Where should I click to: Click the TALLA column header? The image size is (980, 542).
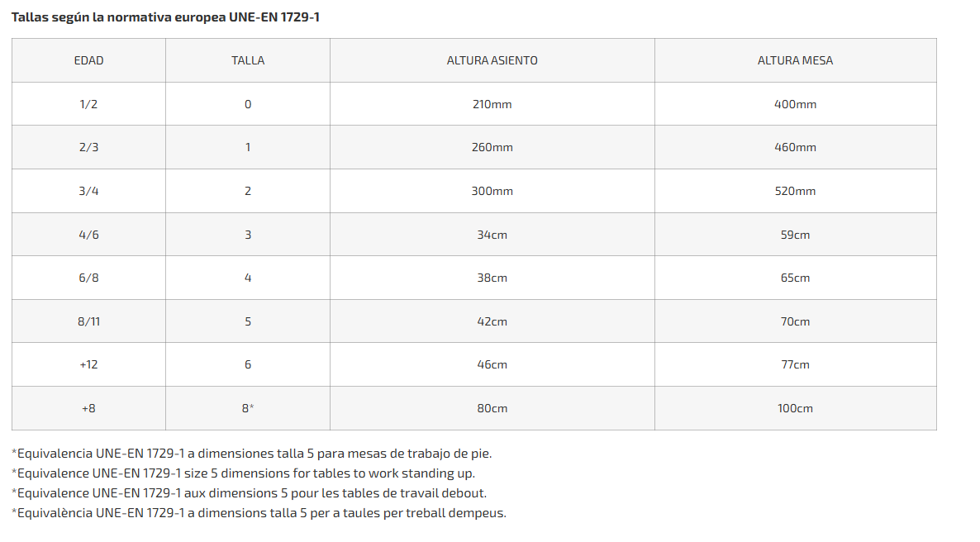[248, 60]
